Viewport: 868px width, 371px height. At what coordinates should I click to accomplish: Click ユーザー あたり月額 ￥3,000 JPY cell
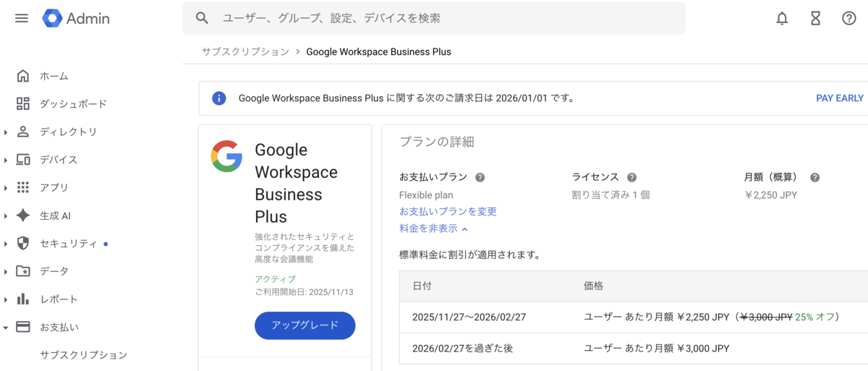point(657,348)
